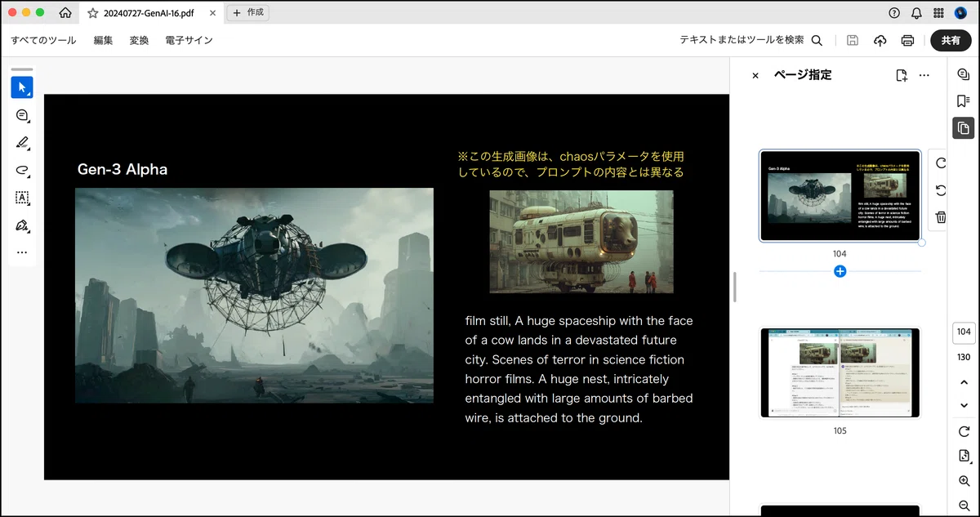Image resolution: width=980 pixels, height=517 pixels.
Task: Click the current page number field 104
Action: point(964,332)
